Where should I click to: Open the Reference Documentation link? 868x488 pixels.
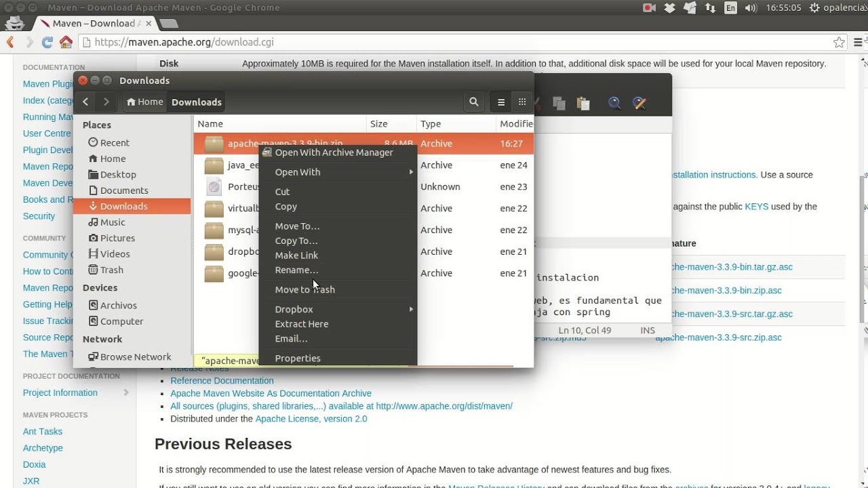tap(222, 381)
